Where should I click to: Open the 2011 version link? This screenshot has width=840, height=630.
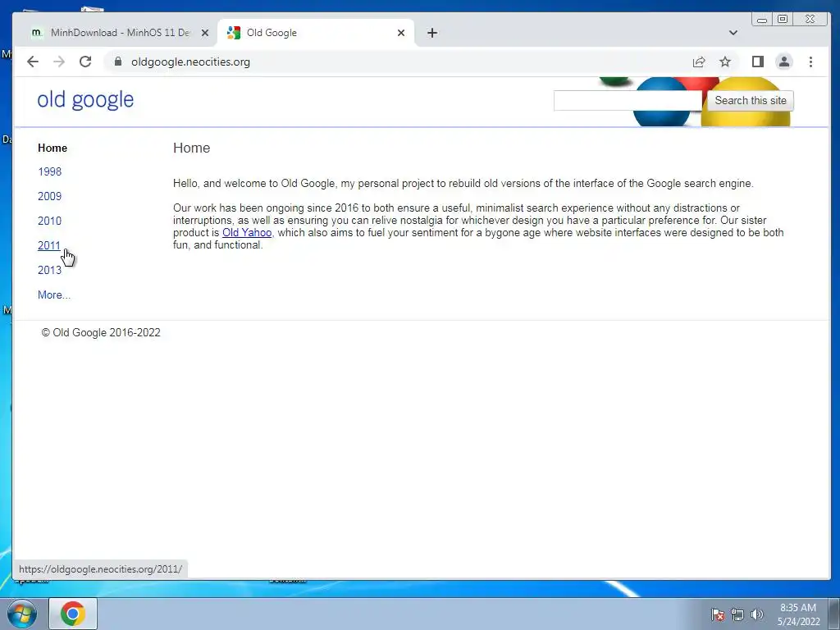point(49,245)
